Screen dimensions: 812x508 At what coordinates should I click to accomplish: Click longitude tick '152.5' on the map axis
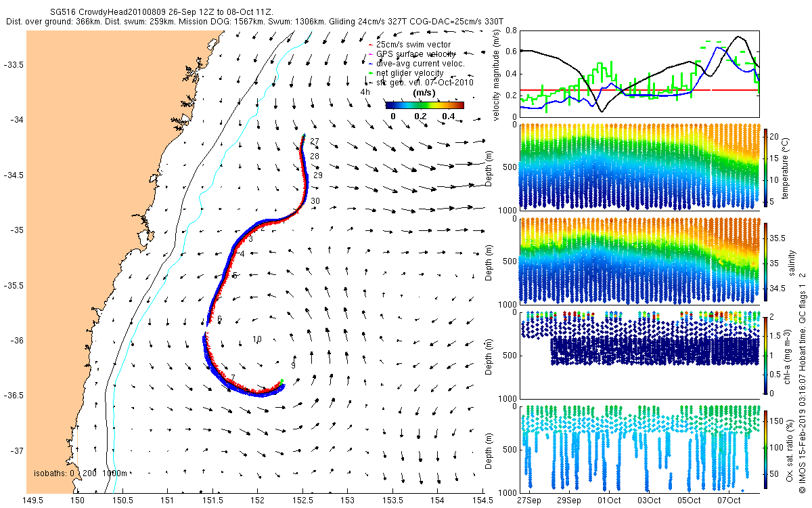click(303, 501)
